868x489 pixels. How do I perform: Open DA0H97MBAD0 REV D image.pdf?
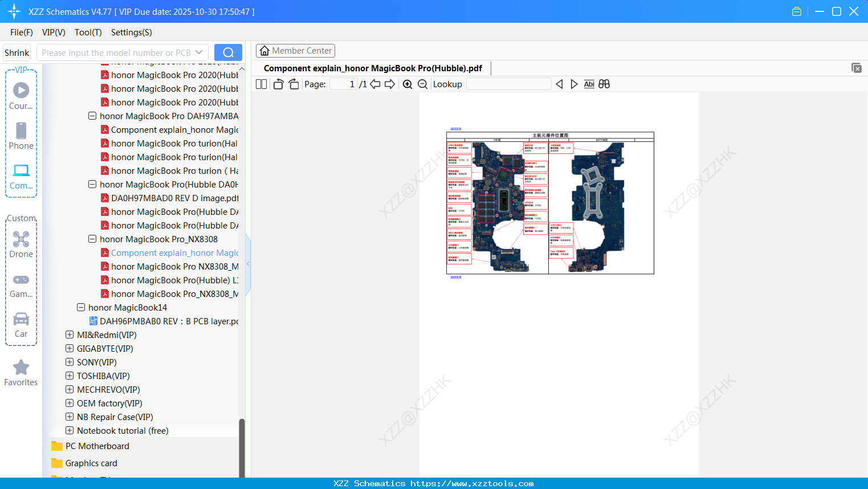(169, 198)
